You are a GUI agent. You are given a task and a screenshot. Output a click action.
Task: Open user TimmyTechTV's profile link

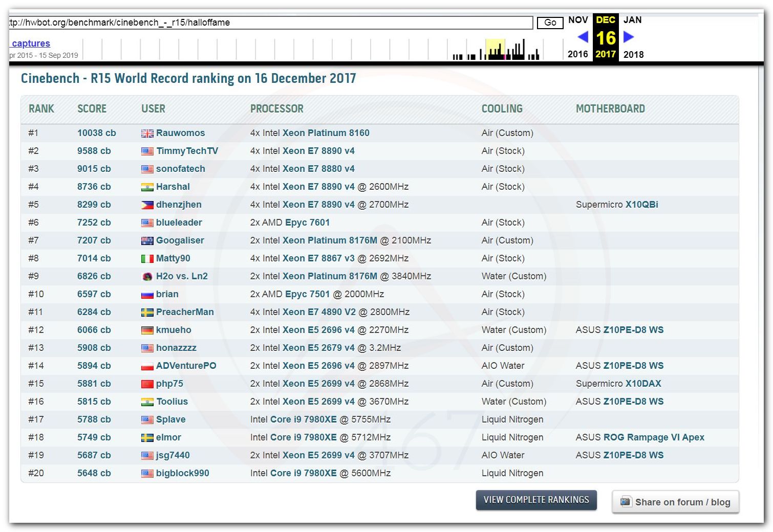pyautogui.click(x=187, y=151)
